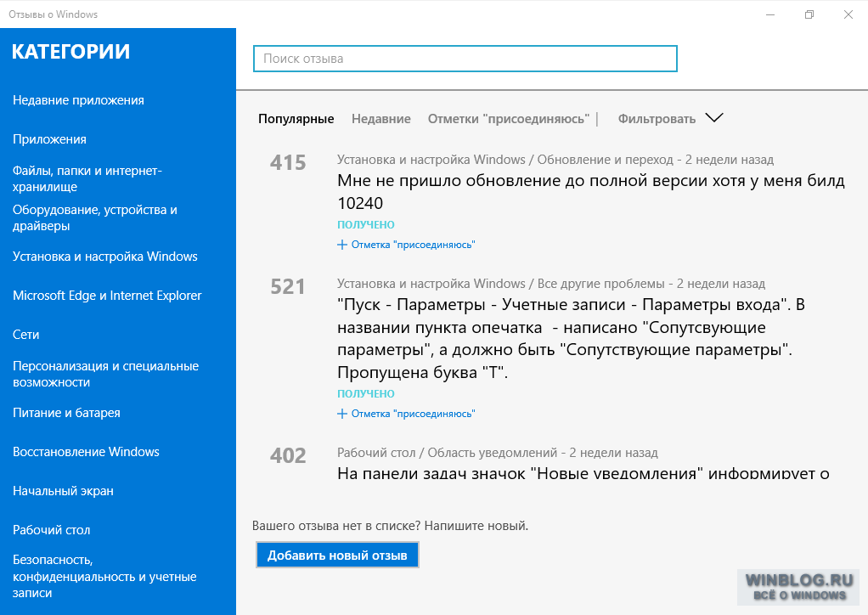Open Файлы, папки и интернет-хранилище category
The width and height of the screenshot is (868, 615).
87,178
